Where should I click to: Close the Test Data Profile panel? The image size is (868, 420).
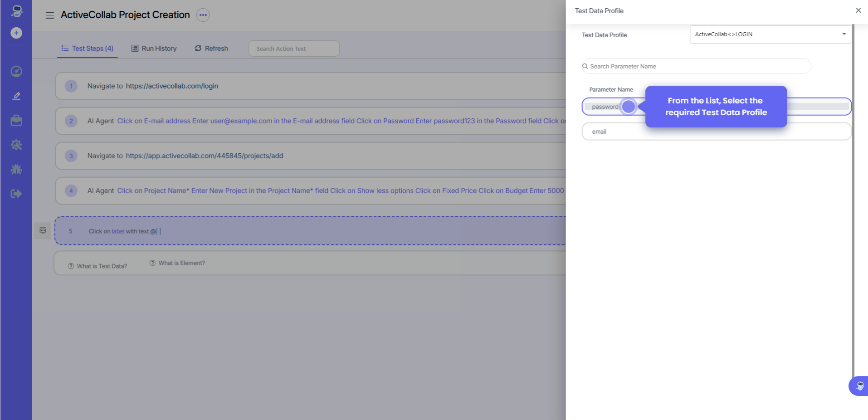point(858,10)
